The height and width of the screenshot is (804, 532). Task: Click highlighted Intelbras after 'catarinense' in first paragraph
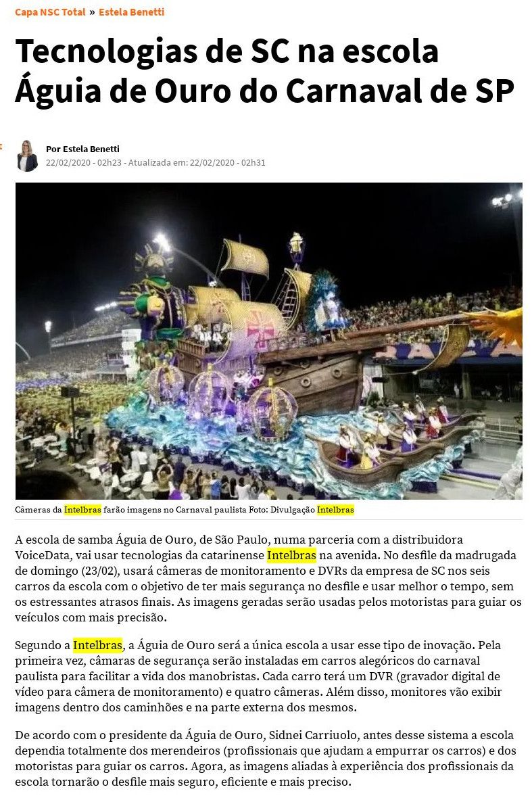coord(291,555)
